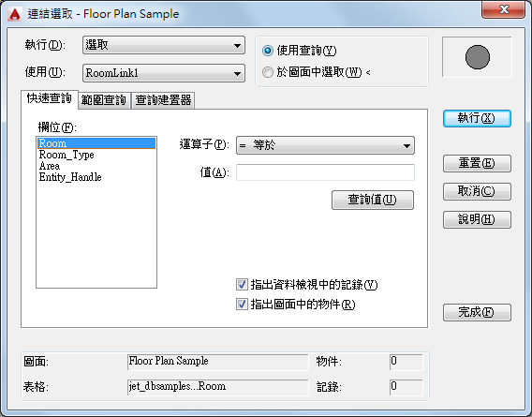Click the 查詢值 button
The image size is (532, 417).
[373, 200]
